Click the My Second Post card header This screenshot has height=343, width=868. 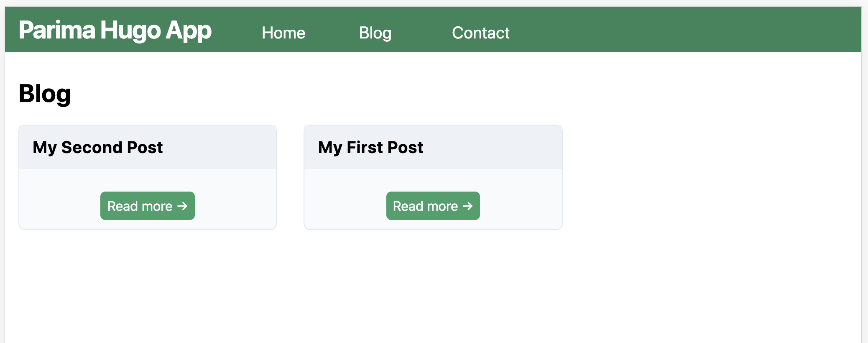pos(147,147)
